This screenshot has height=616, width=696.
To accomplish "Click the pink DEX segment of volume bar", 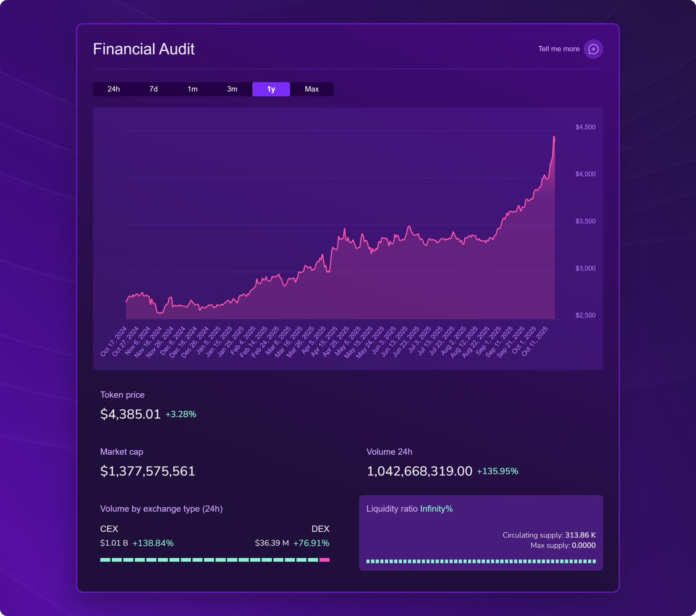I will coord(324,560).
